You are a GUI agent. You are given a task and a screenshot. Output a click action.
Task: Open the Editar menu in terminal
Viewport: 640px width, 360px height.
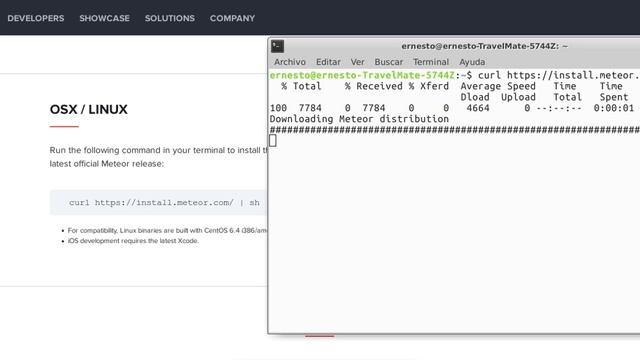tap(328, 62)
